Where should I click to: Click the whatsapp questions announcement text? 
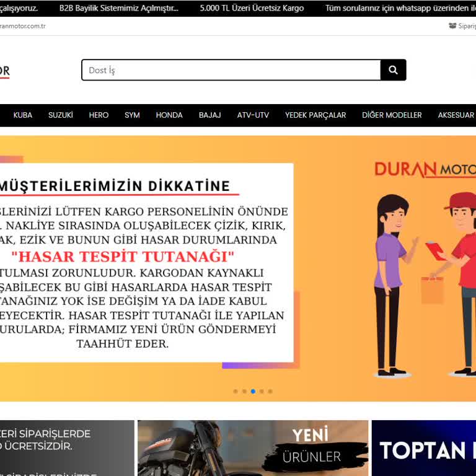tap(400, 8)
